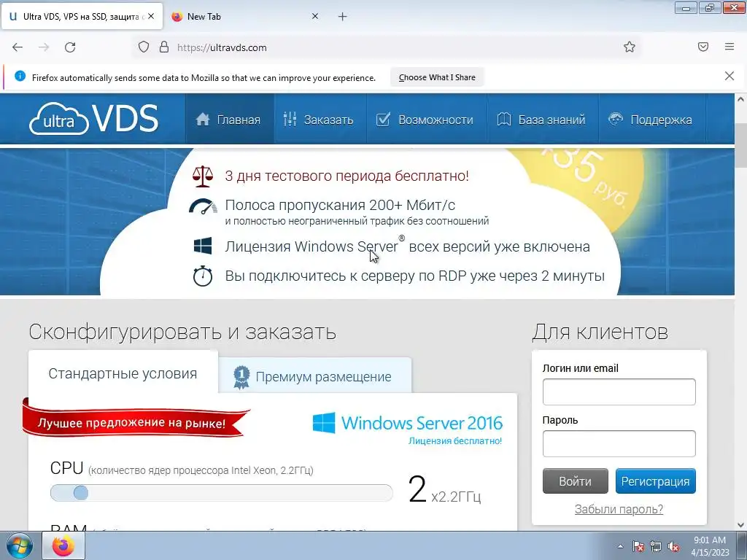
Task: Click the scrollbar down arrow
Action: click(x=741, y=525)
